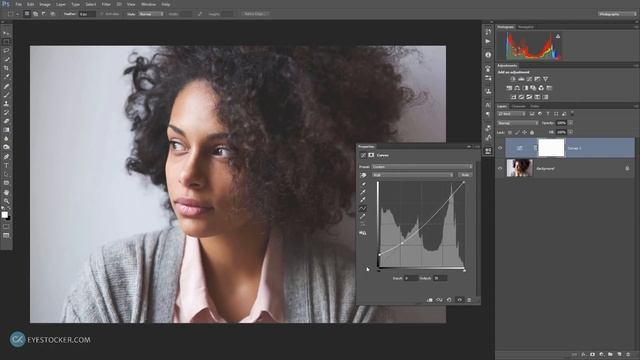Add a Hue/Saturation adjustment layer

(x=509, y=88)
